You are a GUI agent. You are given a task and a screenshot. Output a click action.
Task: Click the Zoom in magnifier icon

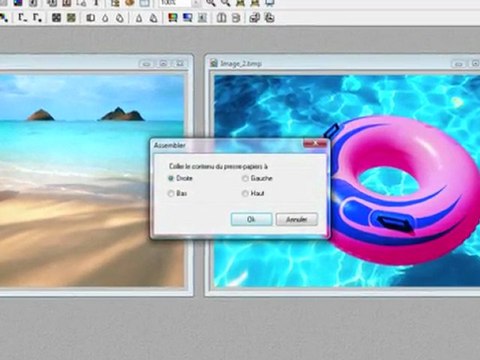[x=210, y=3]
